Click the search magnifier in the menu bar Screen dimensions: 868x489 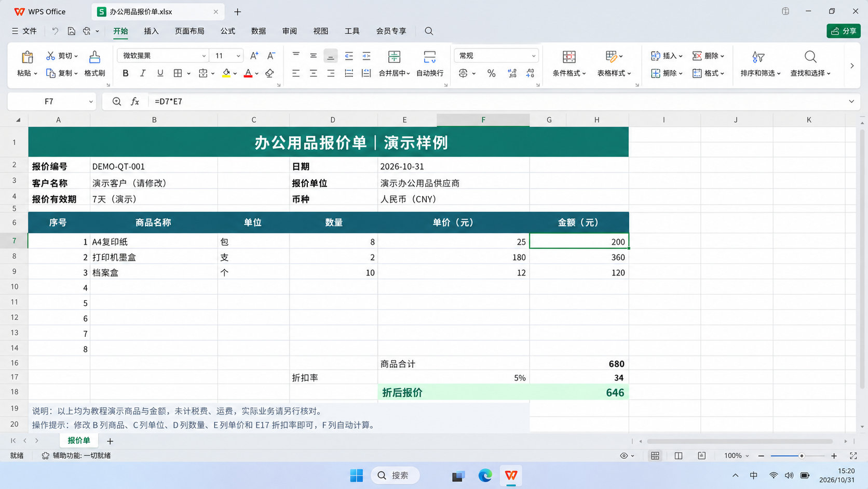pyautogui.click(x=429, y=31)
